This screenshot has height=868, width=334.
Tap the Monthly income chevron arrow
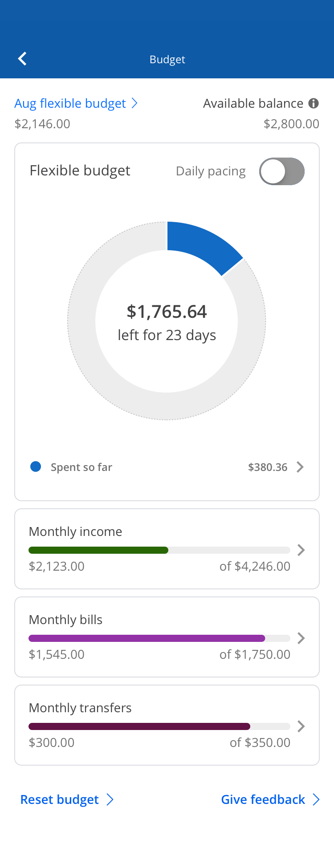coord(301,550)
